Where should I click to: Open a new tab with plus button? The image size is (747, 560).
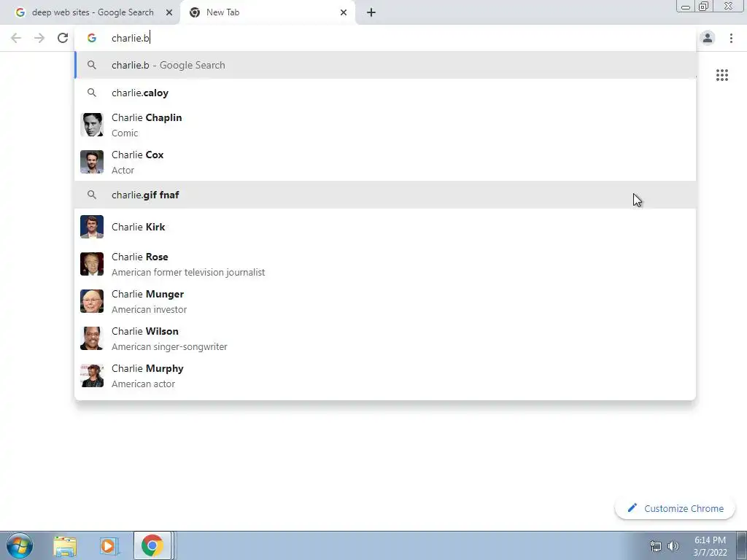[x=371, y=12]
